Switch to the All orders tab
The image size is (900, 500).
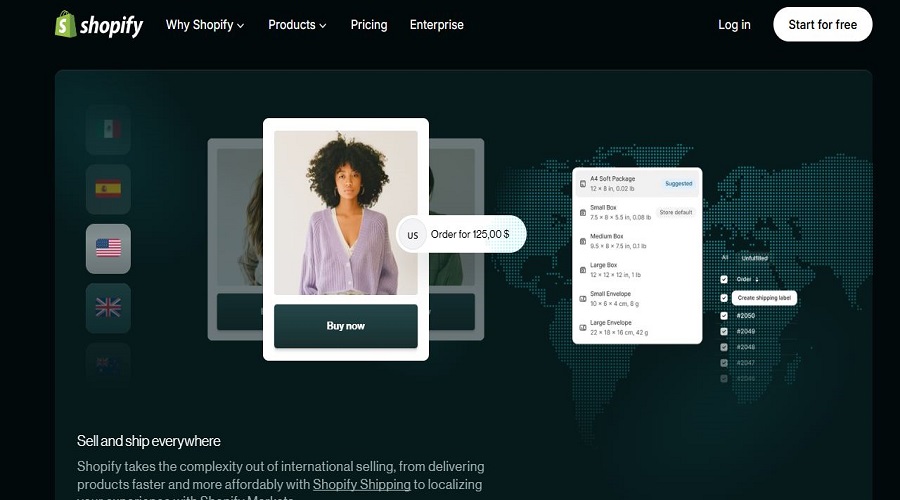click(724, 258)
